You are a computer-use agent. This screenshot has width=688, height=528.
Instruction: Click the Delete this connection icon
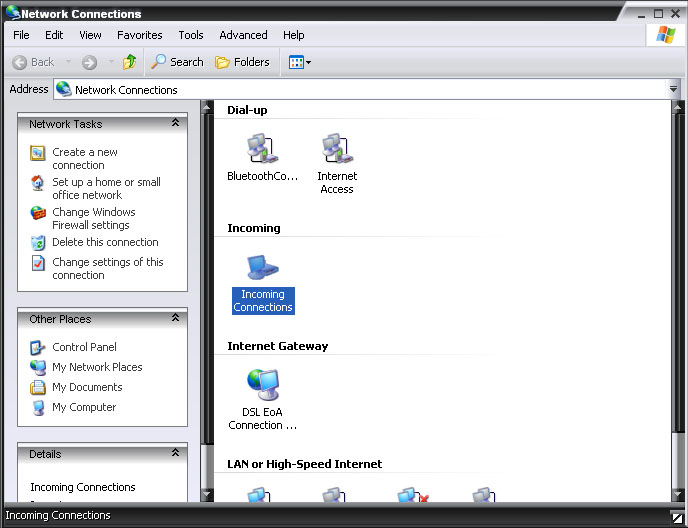click(x=38, y=243)
